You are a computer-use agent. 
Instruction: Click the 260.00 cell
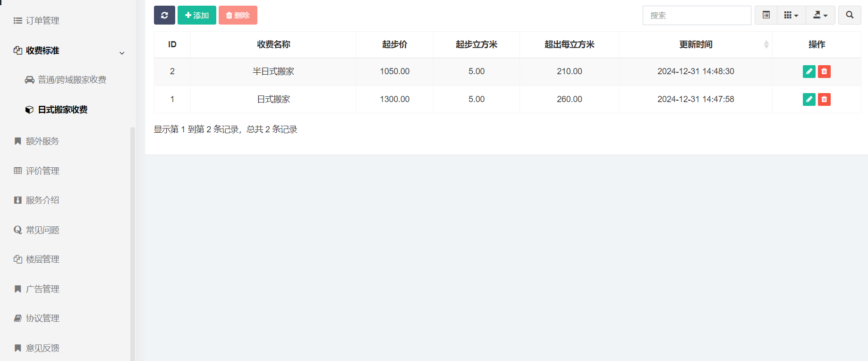[x=570, y=99]
